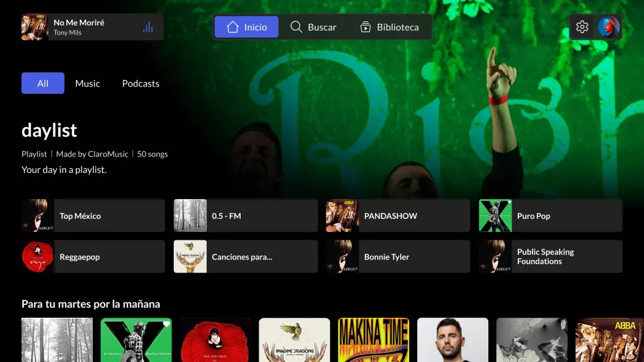The height and width of the screenshot is (362, 644).
Task: Click the Tony Mils artist name
Action: pos(67,33)
